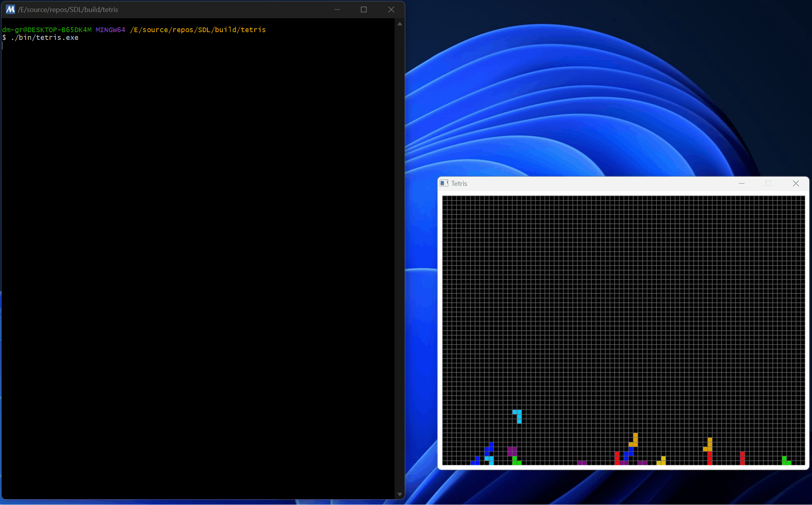Image resolution: width=812 pixels, height=505 pixels.
Task: Maximize the MinGW terminal window
Action: click(x=364, y=9)
